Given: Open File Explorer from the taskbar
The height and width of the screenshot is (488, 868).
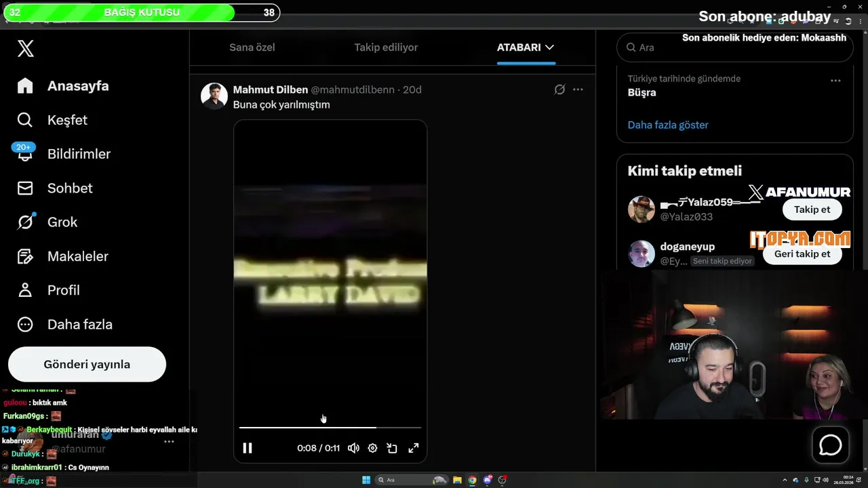Looking at the screenshot, I should [457, 480].
